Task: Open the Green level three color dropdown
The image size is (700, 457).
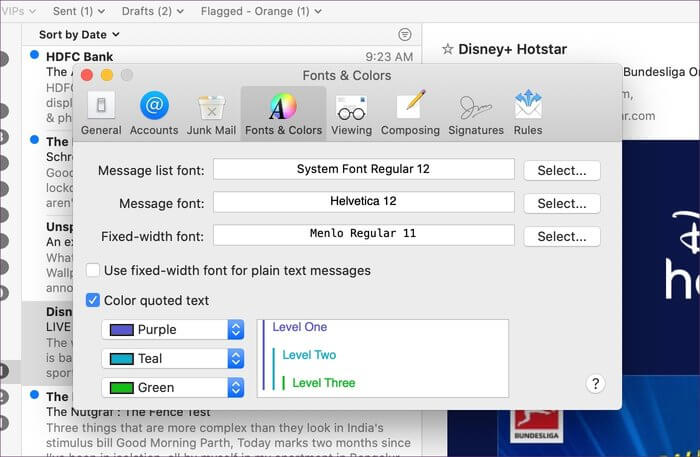Action: pyautogui.click(x=173, y=387)
